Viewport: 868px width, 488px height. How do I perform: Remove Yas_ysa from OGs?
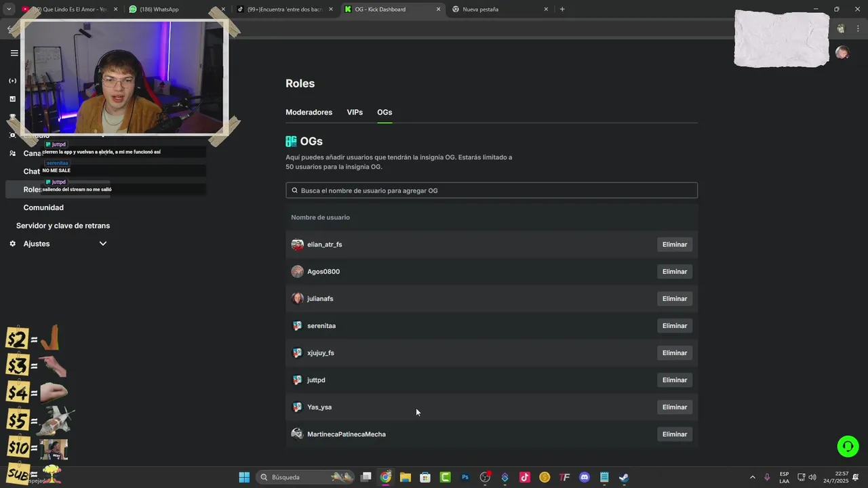coord(675,407)
